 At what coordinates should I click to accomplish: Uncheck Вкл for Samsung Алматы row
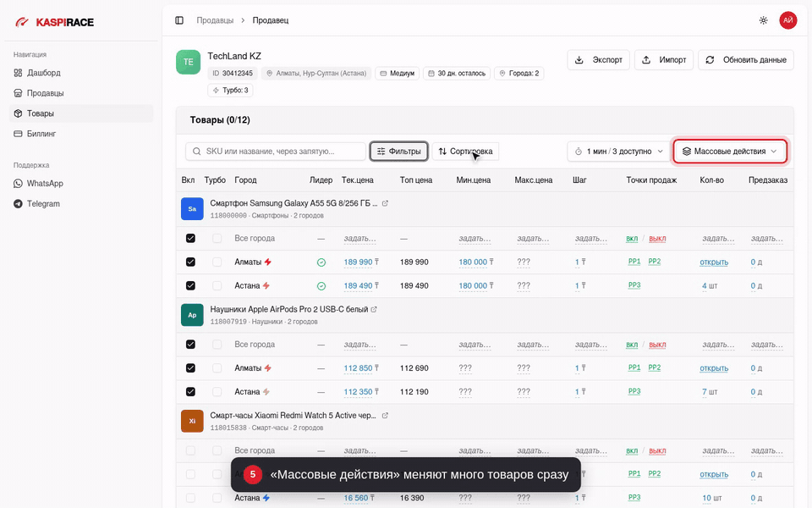190,262
